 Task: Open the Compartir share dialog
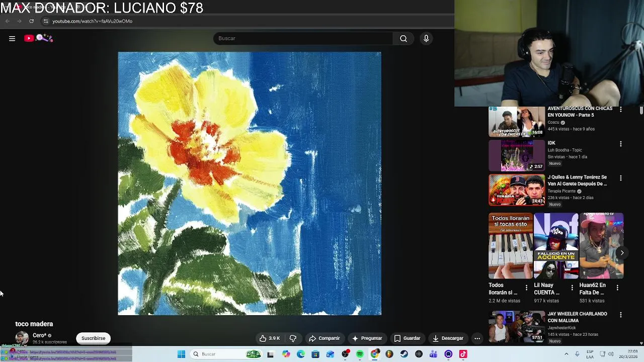click(x=325, y=338)
